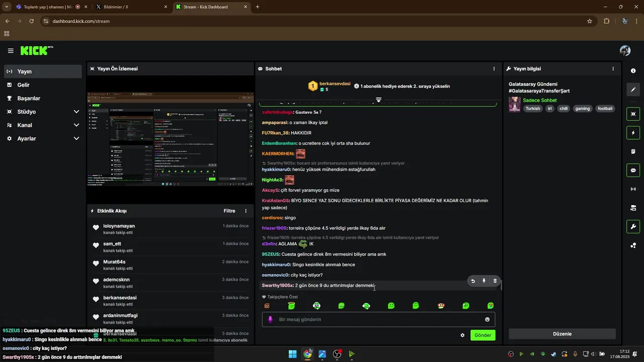644x362 pixels.
Task: Click the Düzenle button under stream info
Action: (x=562, y=334)
